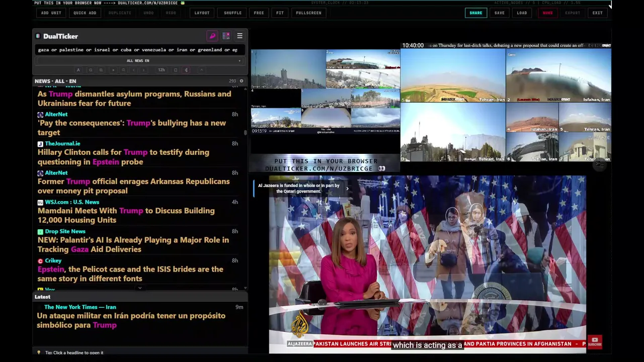Expand the Al Jazeera funding notice arrow
644x362 pixels.
347,189
